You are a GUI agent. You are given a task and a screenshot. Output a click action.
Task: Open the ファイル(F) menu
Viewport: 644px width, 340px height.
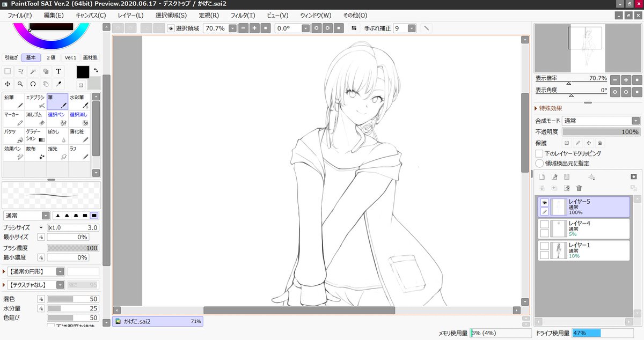click(x=19, y=15)
